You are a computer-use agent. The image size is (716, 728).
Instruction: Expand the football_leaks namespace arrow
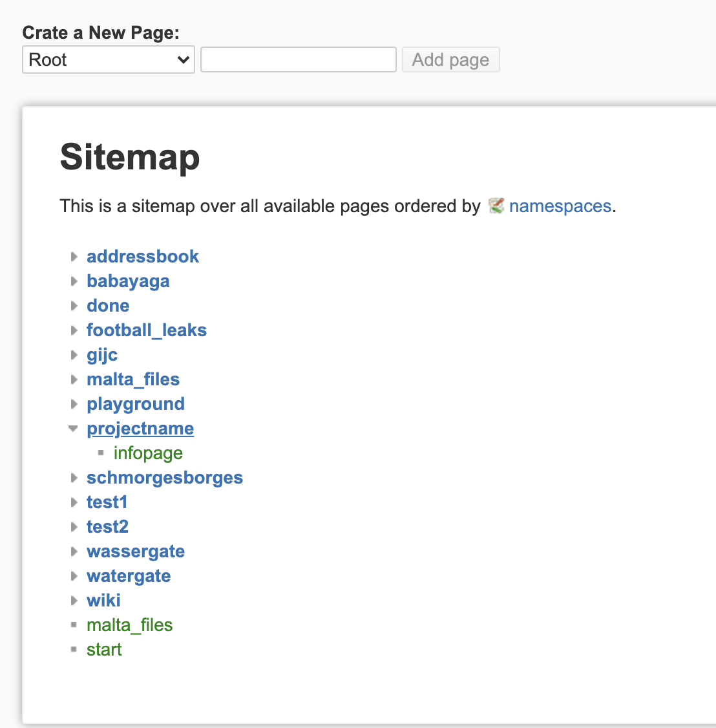click(x=74, y=330)
